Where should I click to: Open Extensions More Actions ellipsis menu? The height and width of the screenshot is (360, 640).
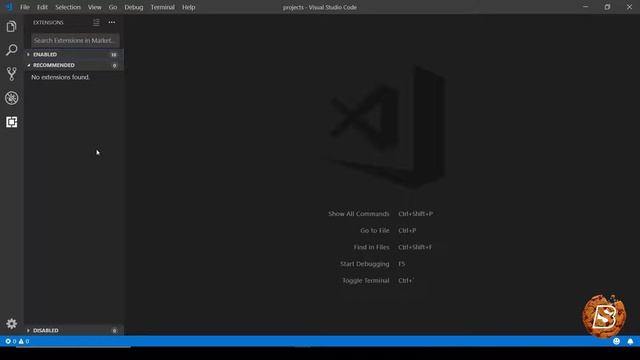(112, 22)
